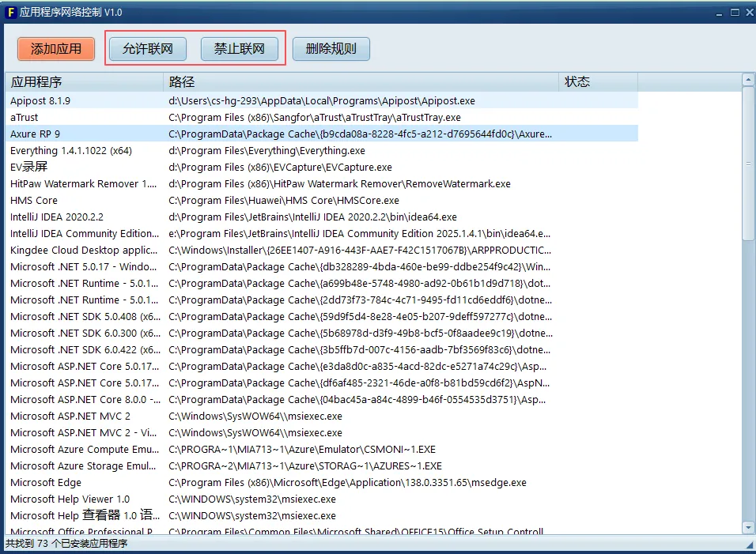Select Microsoft .NET 5.0.17 - Windo... row

pyautogui.click(x=322, y=267)
